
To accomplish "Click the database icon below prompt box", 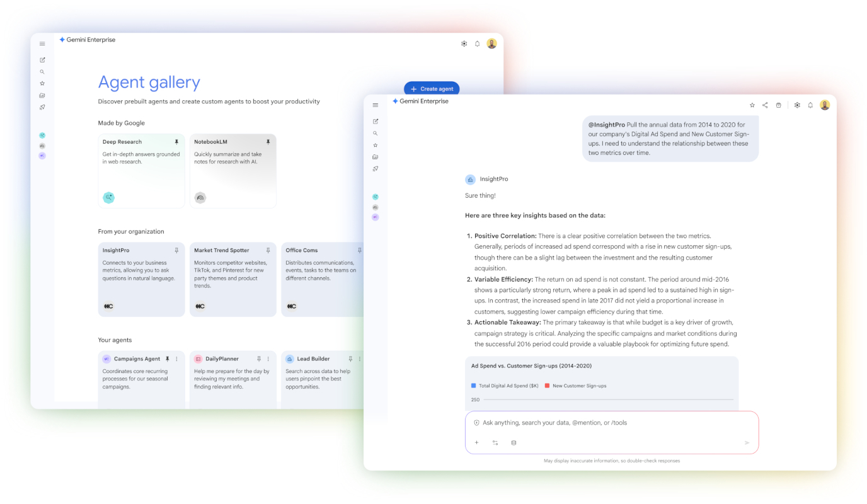I will pyautogui.click(x=514, y=443).
